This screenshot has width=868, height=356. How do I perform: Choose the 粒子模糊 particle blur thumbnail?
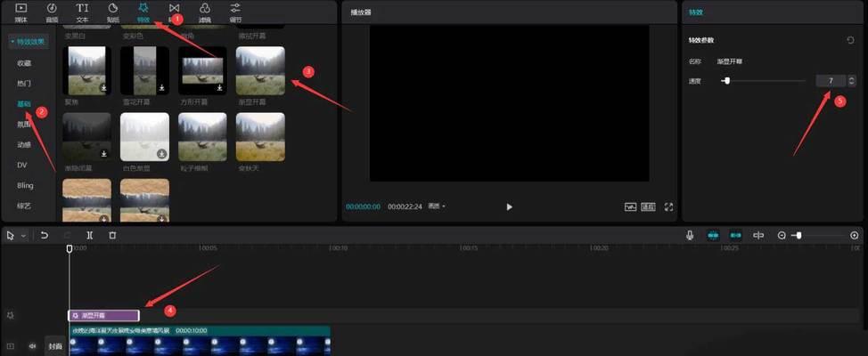tap(202, 137)
